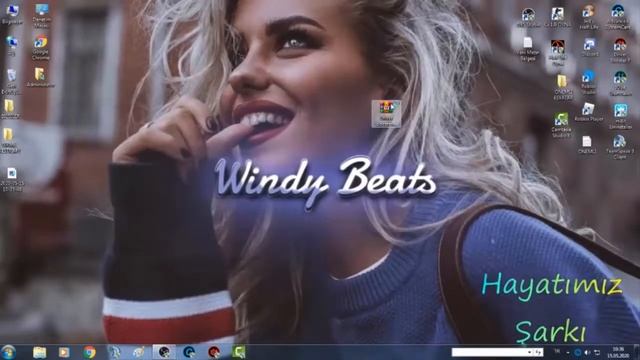Open the yellow folder above Camtasia Studio
640x360 pixels.
coord(562,87)
